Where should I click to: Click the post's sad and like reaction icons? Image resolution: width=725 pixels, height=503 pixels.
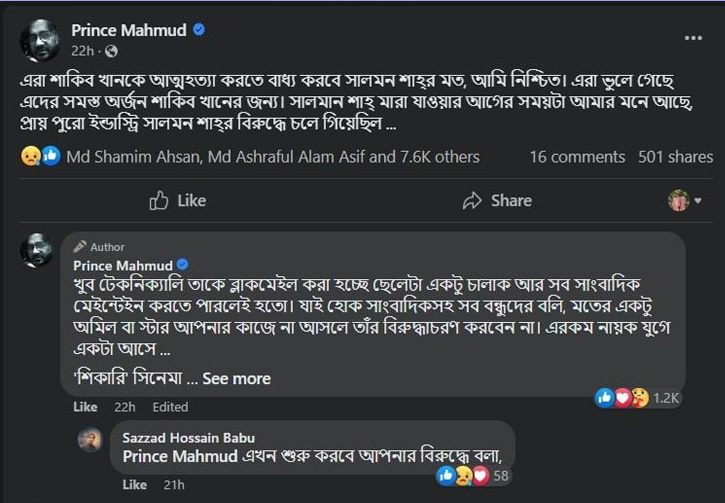point(41,156)
